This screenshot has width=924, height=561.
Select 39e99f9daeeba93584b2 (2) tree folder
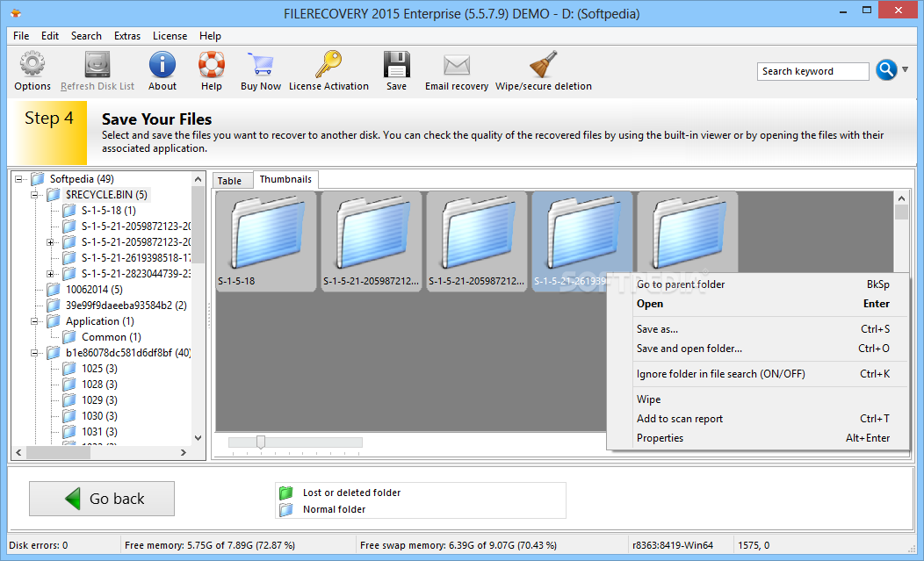[x=126, y=306]
